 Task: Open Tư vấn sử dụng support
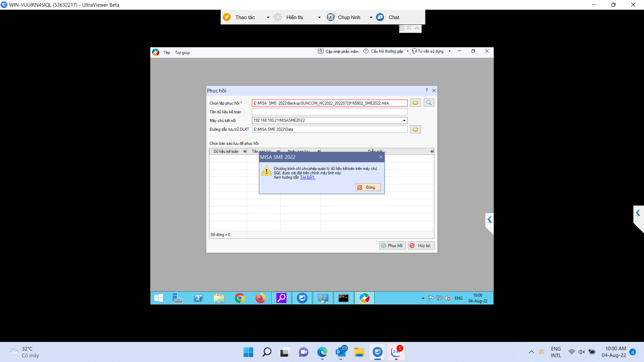coord(428,51)
